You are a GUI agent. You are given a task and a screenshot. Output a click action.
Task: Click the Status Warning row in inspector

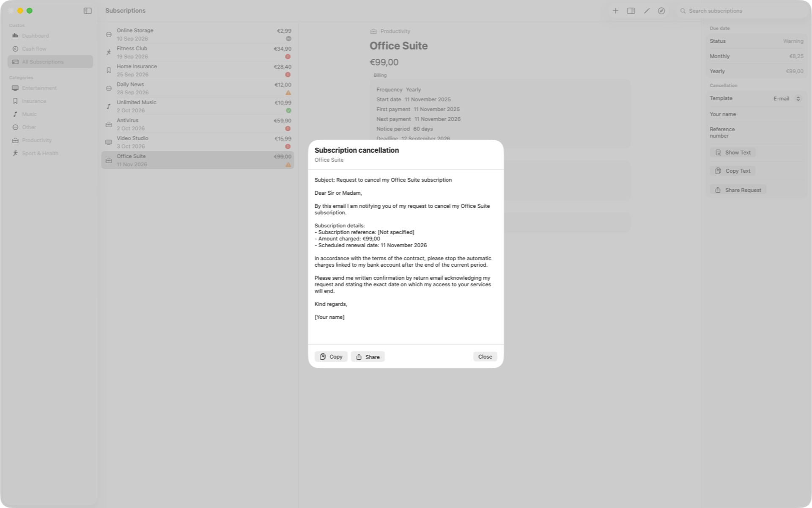tap(756, 41)
